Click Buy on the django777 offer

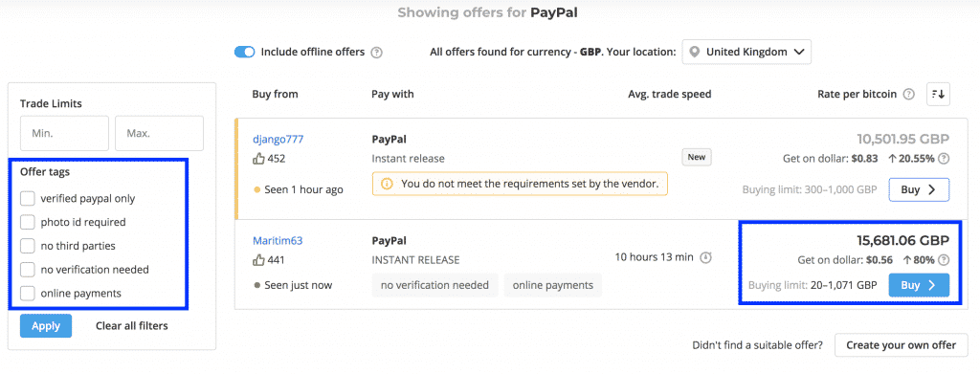919,189
